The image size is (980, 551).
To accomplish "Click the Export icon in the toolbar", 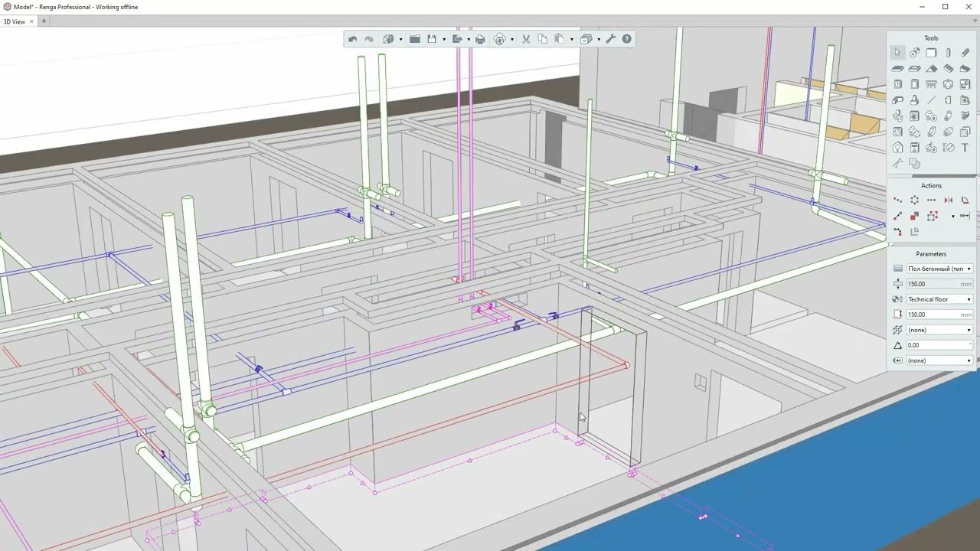I will [457, 39].
